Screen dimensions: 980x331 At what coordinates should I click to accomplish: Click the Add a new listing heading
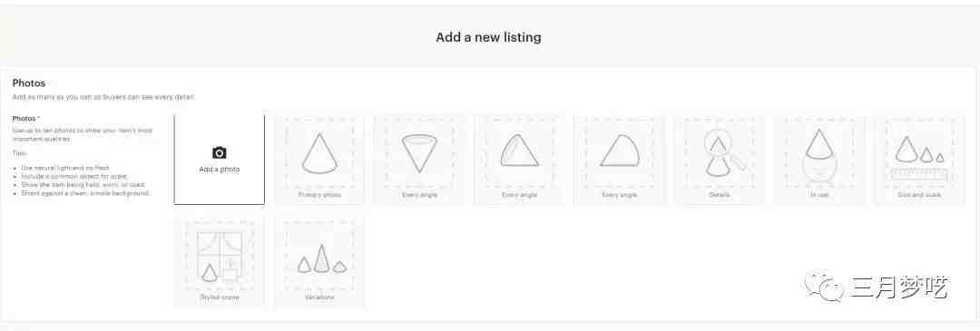[x=489, y=37]
